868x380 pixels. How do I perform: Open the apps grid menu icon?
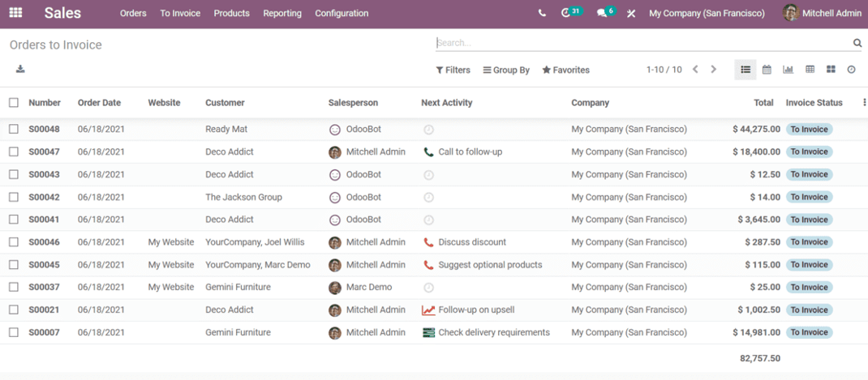click(x=15, y=13)
